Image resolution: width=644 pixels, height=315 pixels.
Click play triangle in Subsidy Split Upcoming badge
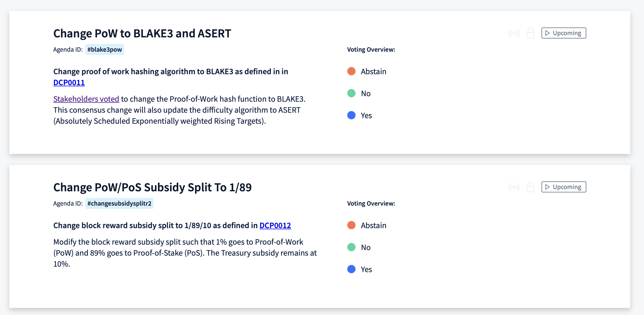pos(547,187)
